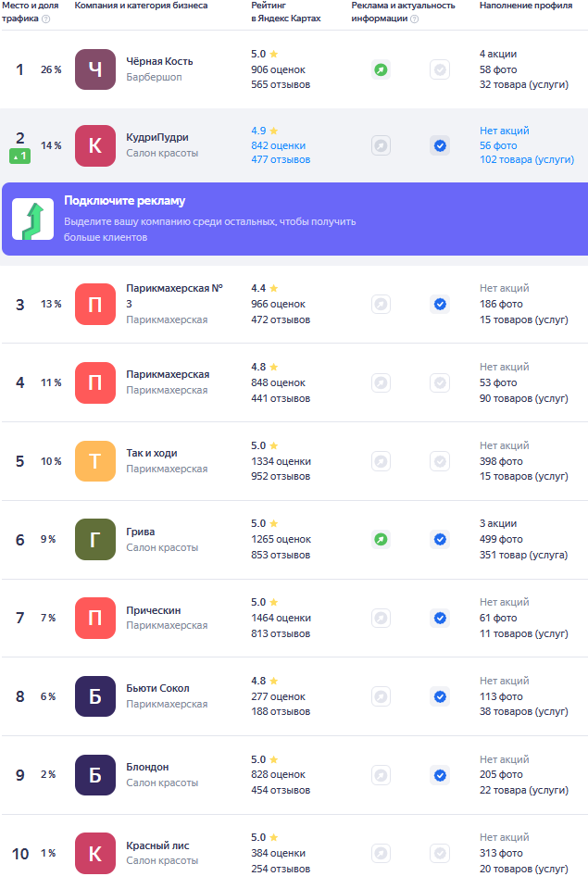Click the Бьюти Сокол avatar
The width and height of the screenshot is (588, 889).
[x=95, y=696]
